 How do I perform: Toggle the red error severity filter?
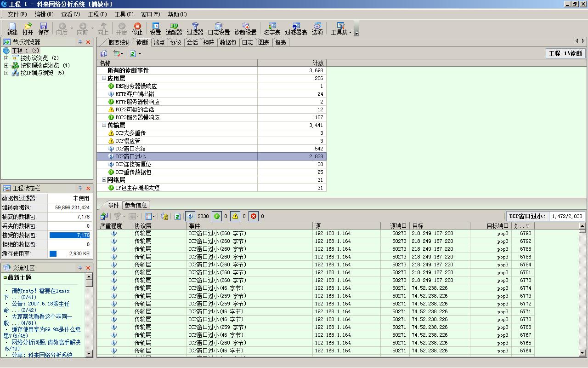pos(254,216)
